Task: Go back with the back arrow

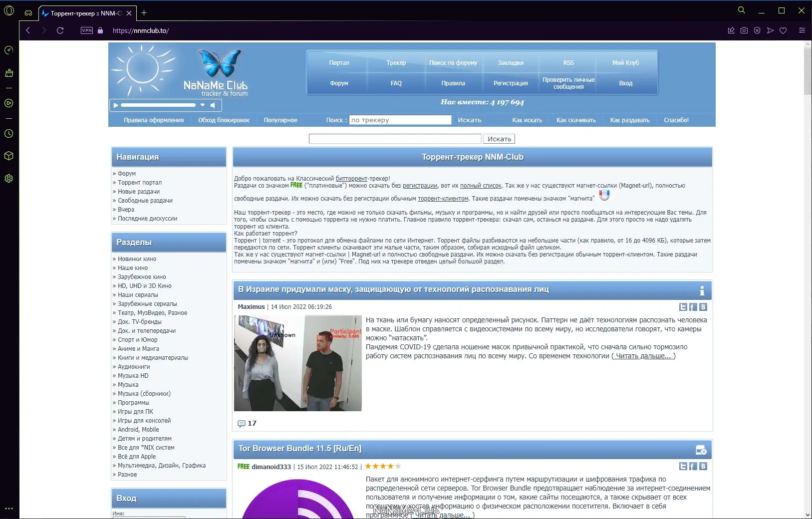Action: (28, 30)
